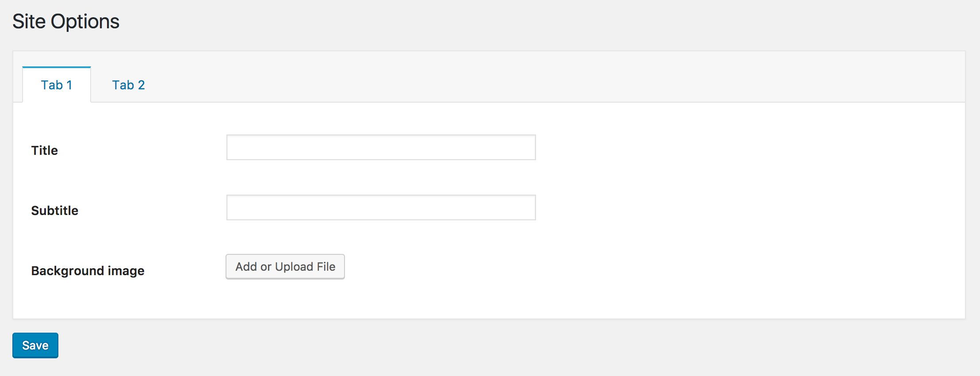Viewport: 980px width, 376px height.
Task: Click the Title field label
Action: pyautogui.click(x=45, y=150)
